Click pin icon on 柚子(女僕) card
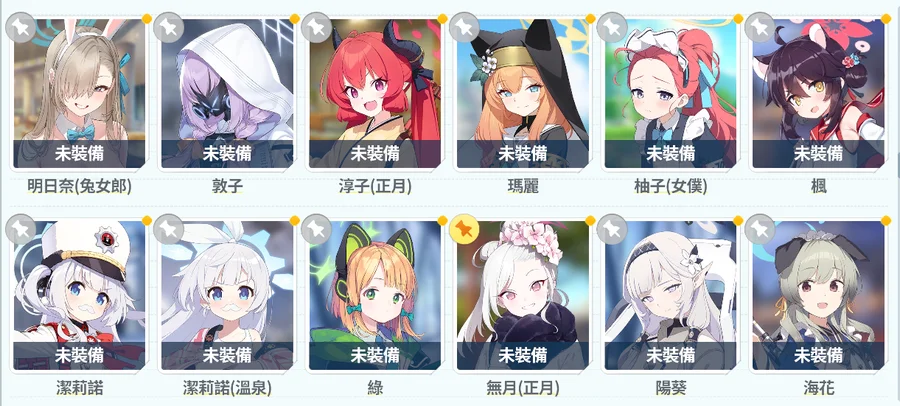This screenshot has height=406, width=900. point(612,28)
